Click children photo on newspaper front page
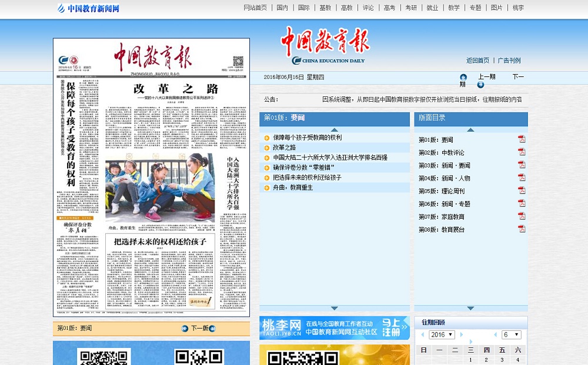The height and width of the screenshot is (365, 588). pos(161,187)
